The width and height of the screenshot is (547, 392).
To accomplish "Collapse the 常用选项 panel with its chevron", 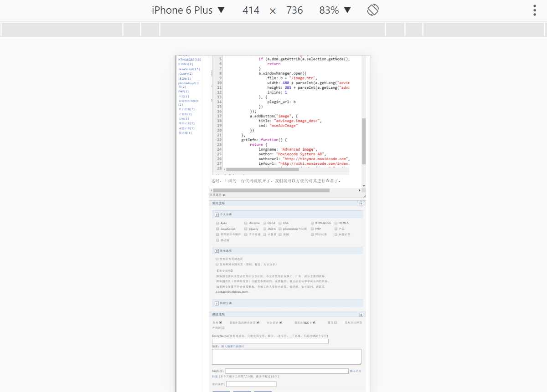I will coord(361,204).
